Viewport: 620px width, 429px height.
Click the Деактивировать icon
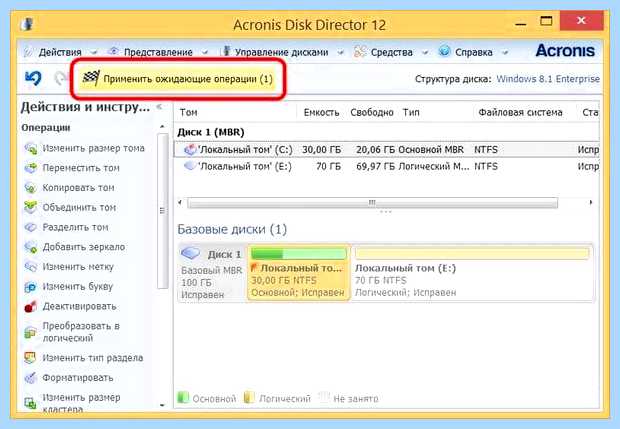30,306
